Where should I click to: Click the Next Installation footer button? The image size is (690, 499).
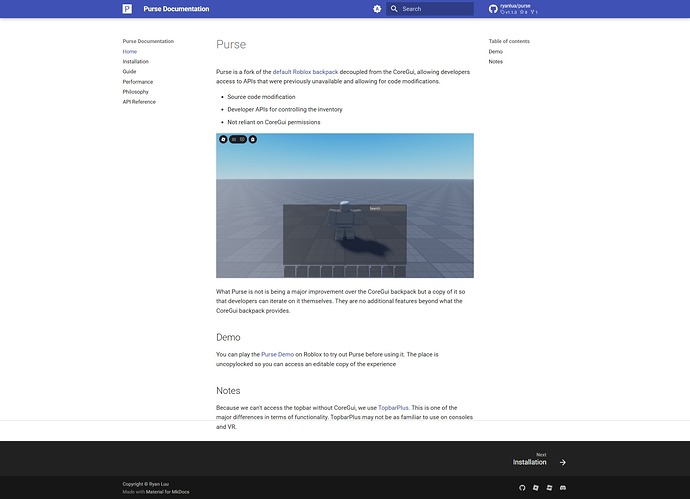pyautogui.click(x=540, y=460)
